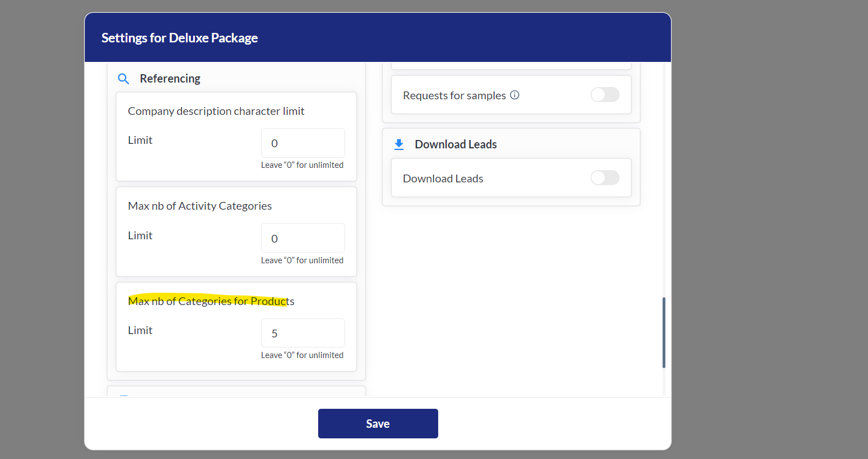This screenshot has width=868, height=459.
Task: Click Limit label in Categories for Products card
Action: [140, 330]
